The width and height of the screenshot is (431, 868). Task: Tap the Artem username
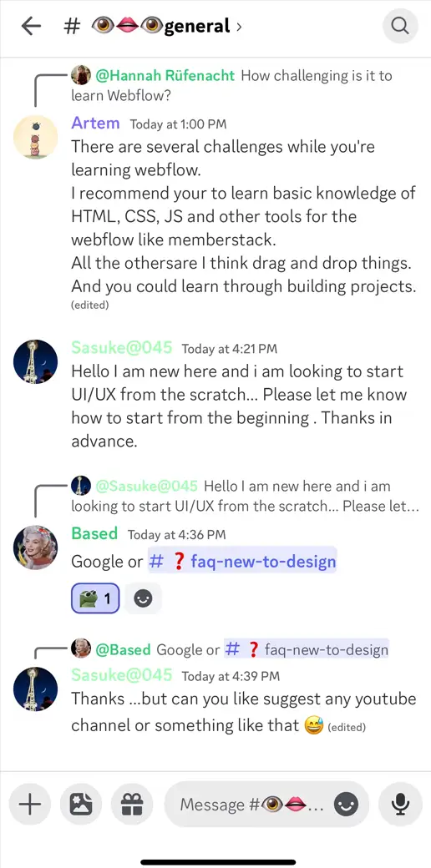95,123
